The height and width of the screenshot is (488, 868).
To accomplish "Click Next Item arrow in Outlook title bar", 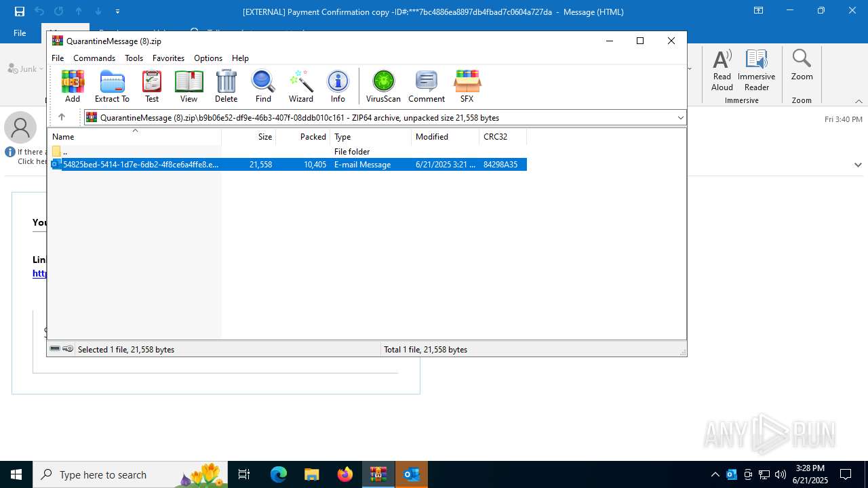I will pos(98,12).
